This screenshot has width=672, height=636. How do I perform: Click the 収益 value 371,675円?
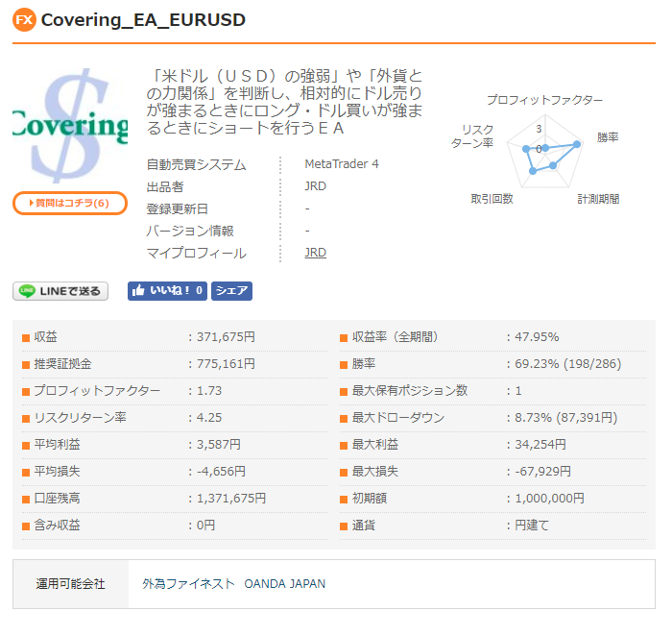click(226, 337)
